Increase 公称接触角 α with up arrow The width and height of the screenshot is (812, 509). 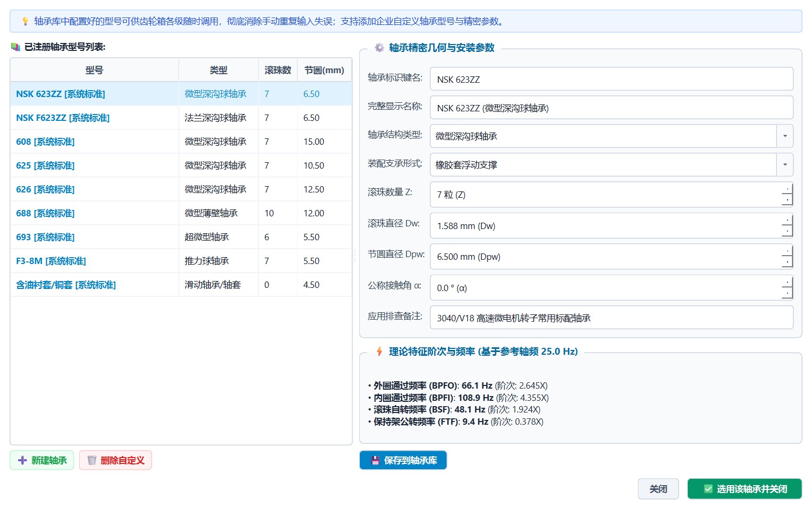787,282
